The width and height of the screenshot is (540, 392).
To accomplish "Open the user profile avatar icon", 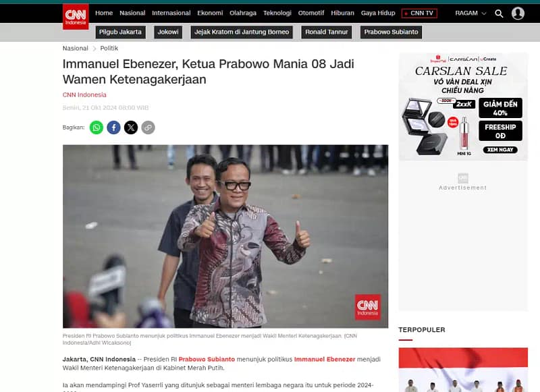I will tap(518, 13).
